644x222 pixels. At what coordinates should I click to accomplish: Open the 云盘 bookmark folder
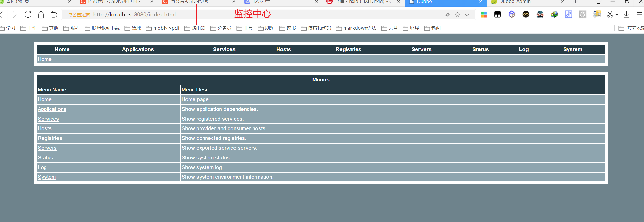390,28
